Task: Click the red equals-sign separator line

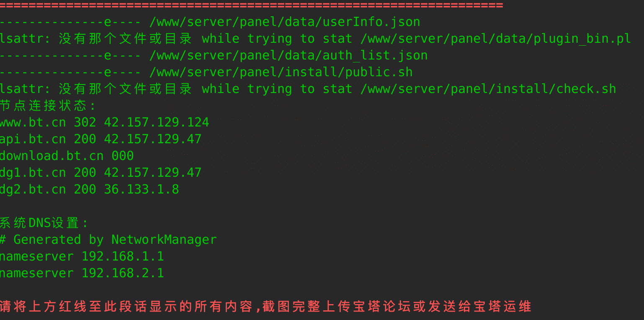Action: 251,5
